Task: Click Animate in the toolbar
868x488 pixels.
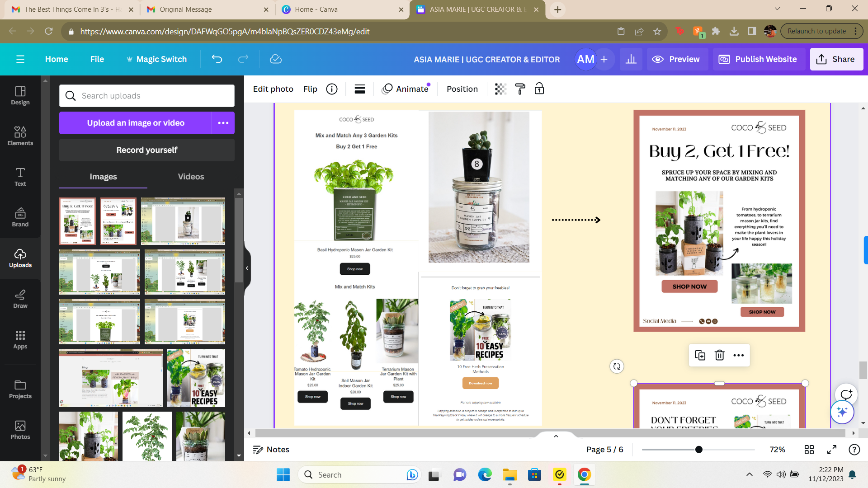Action: click(406, 89)
